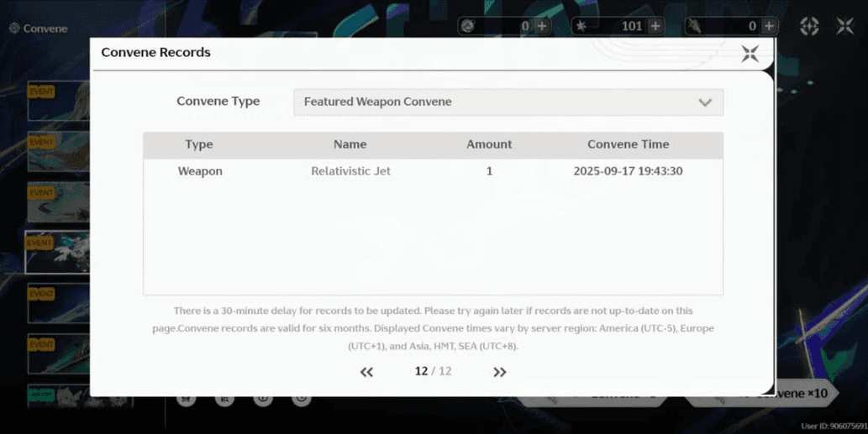Screen dimensions: 868x434
Task: Click the dropdown chevron beside Featured Weapon Convene
Action: (704, 102)
